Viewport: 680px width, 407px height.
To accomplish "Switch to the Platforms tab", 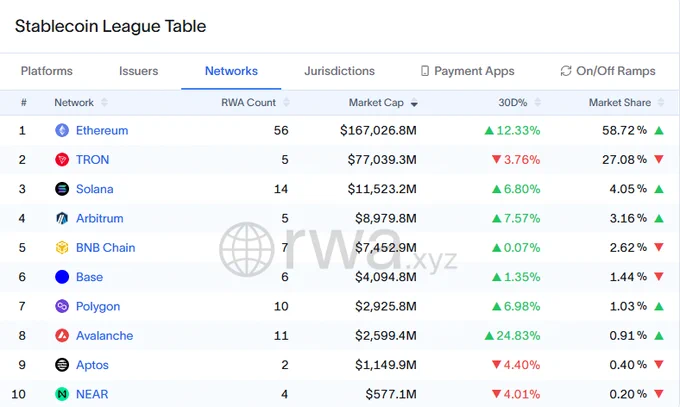I will pyautogui.click(x=47, y=71).
